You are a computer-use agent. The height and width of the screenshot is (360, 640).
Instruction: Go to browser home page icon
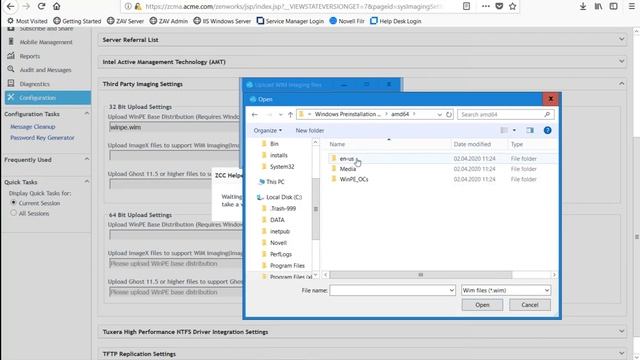pyautogui.click(x=57, y=6)
